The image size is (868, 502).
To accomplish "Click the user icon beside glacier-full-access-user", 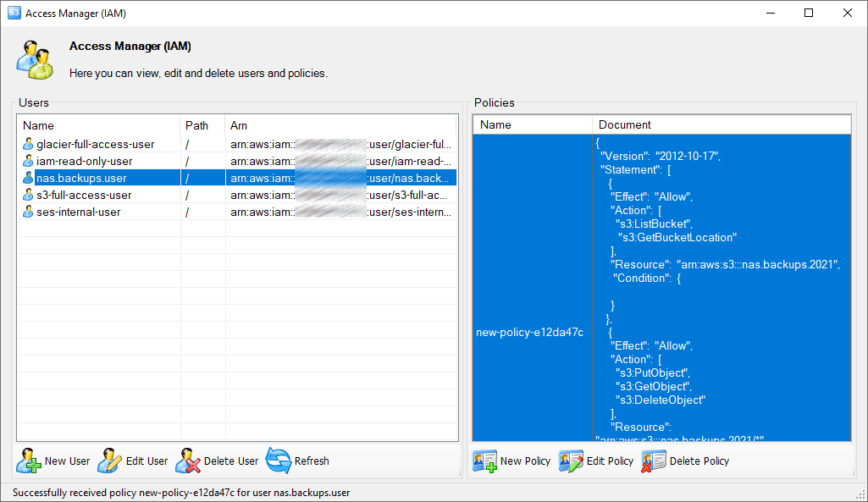I will coord(26,144).
